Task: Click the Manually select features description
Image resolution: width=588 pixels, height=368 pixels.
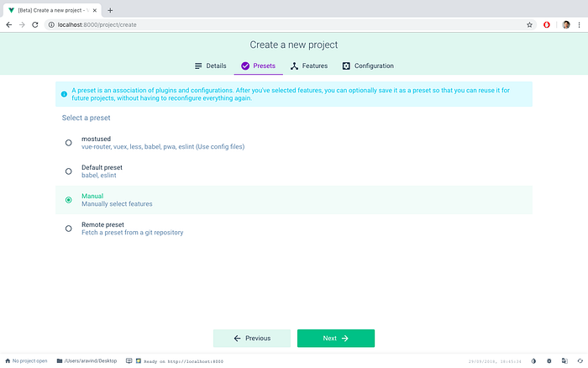Action: (117, 204)
